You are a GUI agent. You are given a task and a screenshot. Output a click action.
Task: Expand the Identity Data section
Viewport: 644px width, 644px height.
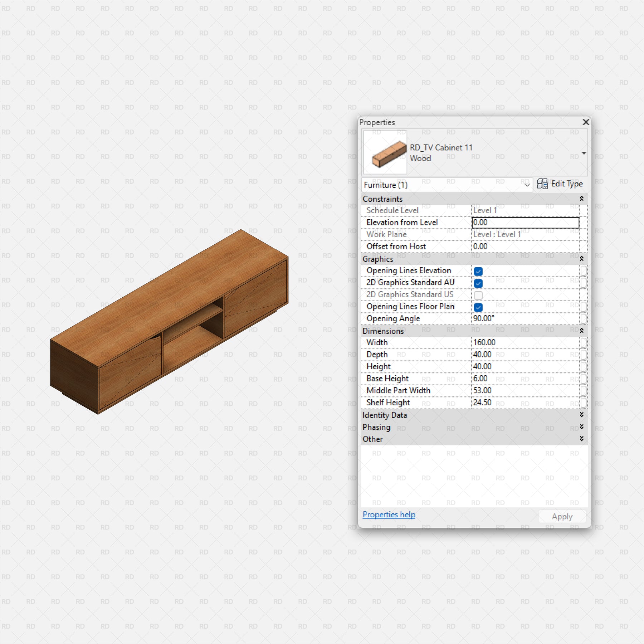click(581, 415)
